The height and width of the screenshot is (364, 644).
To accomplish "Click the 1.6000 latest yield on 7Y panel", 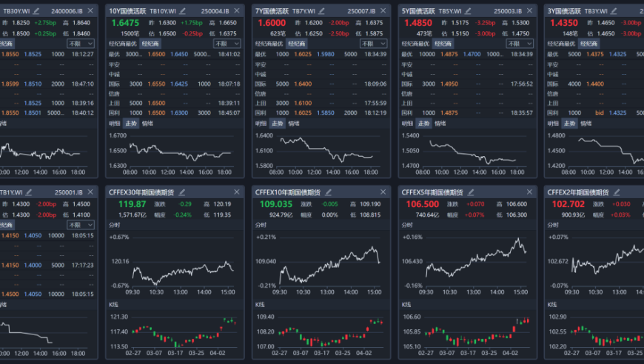I will (272, 24).
